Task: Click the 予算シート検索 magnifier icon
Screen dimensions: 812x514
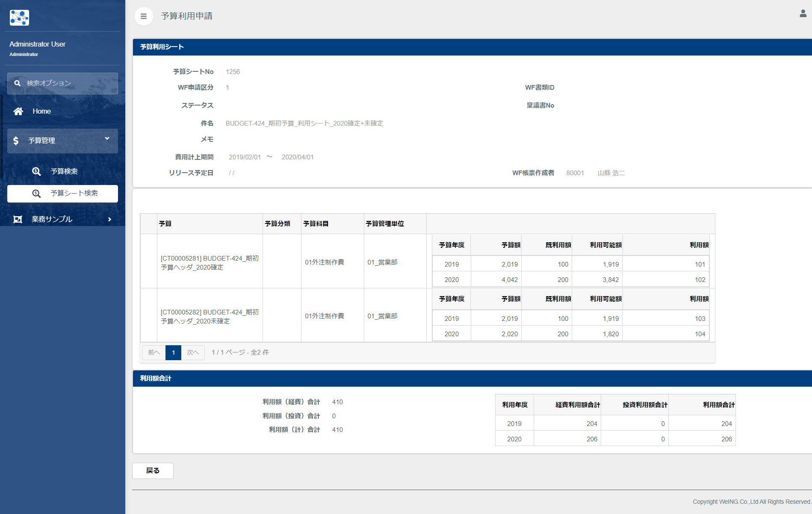Action: 36,194
